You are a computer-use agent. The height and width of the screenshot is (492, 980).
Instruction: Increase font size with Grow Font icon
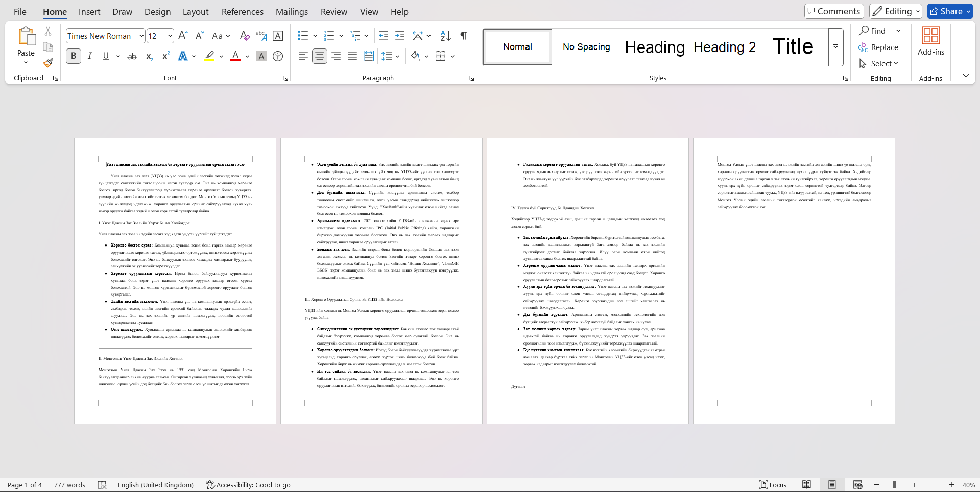pos(183,36)
